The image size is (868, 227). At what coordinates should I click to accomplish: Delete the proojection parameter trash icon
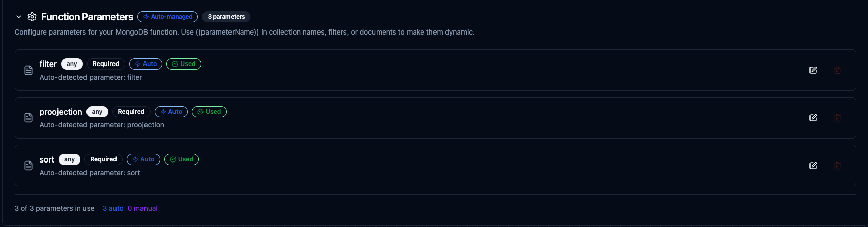(837, 118)
